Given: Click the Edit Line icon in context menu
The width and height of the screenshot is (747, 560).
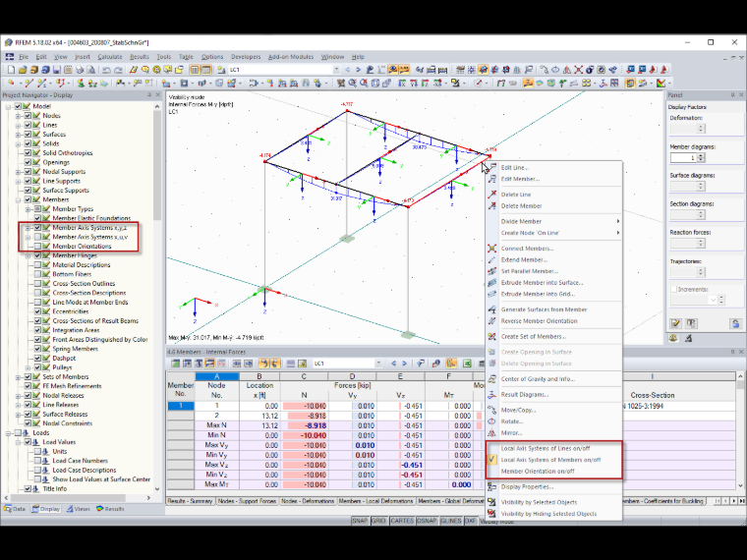Looking at the screenshot, I should coord(492,168).
